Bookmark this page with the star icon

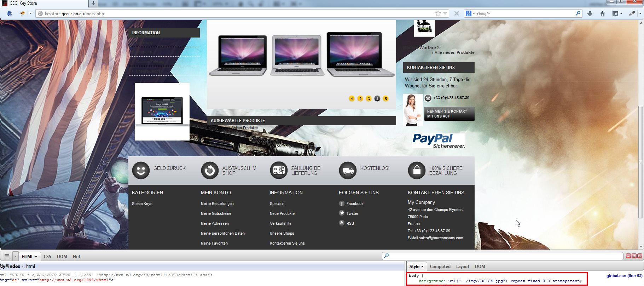[438, 13]
